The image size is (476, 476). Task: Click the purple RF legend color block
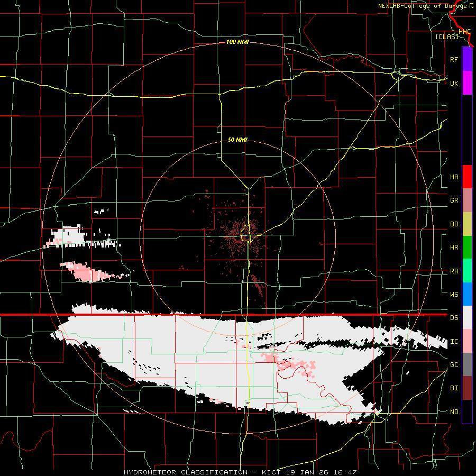coord(467,59)
